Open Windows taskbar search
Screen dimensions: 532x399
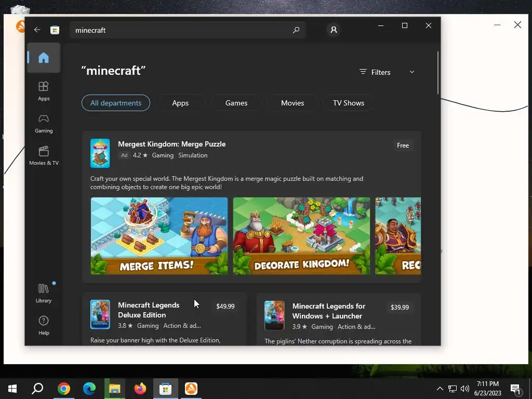(37, 389)
